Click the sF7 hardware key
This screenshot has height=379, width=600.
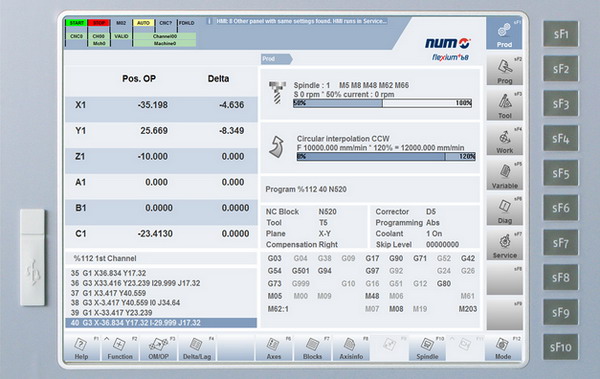[x=561, y=243]
